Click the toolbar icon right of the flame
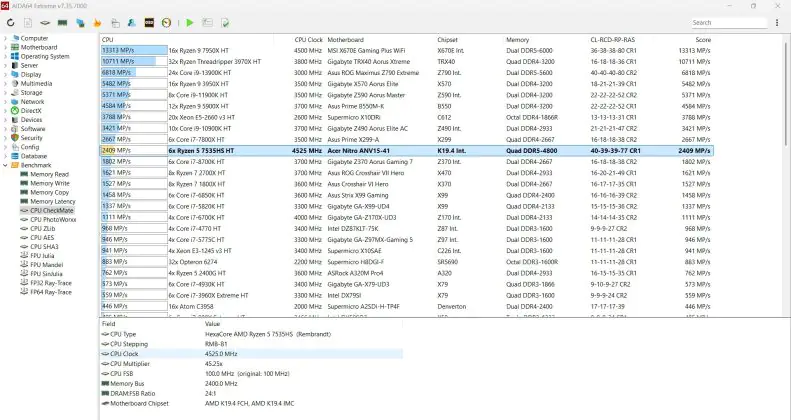The width and height of the screenshot is (791, 420). [115, 23]
